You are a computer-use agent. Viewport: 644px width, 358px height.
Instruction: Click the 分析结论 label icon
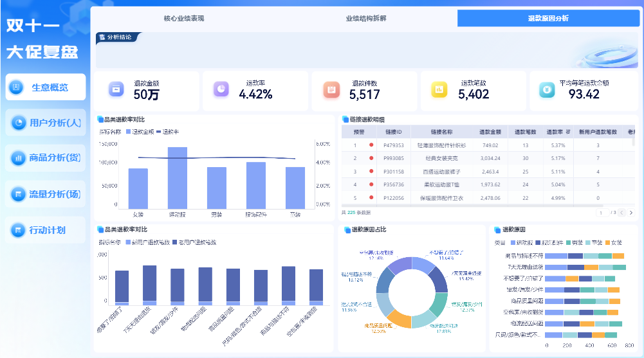click(102, 37)
